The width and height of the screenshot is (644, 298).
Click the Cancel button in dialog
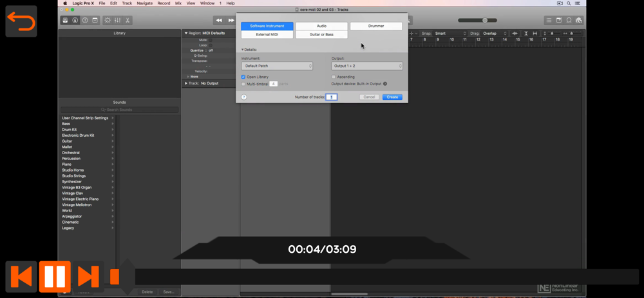[369, 97]
